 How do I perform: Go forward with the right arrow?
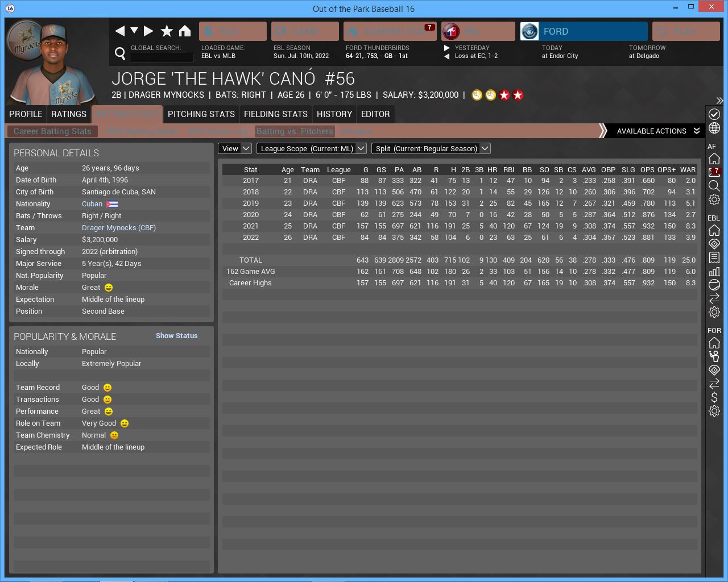(148, 31)
